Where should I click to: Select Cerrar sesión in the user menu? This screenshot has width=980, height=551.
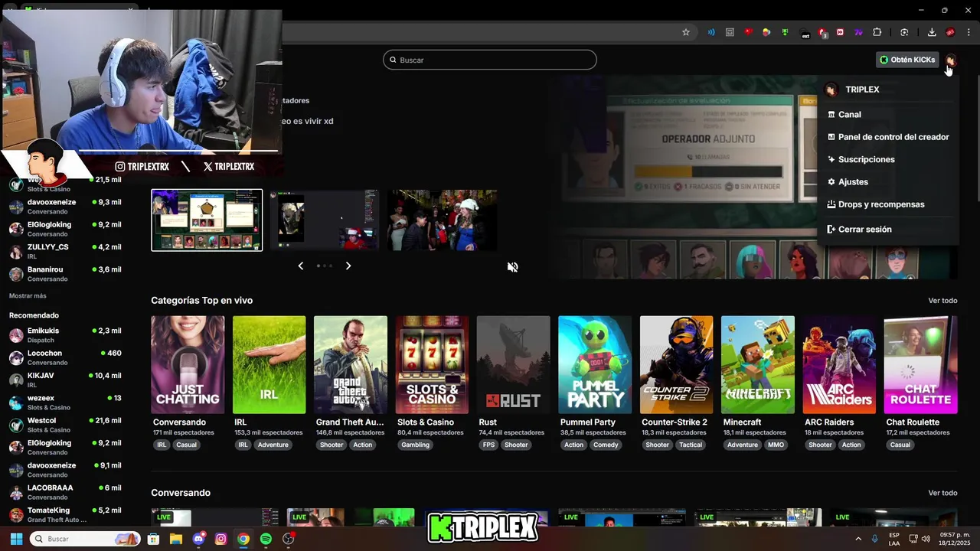point(888,229)
